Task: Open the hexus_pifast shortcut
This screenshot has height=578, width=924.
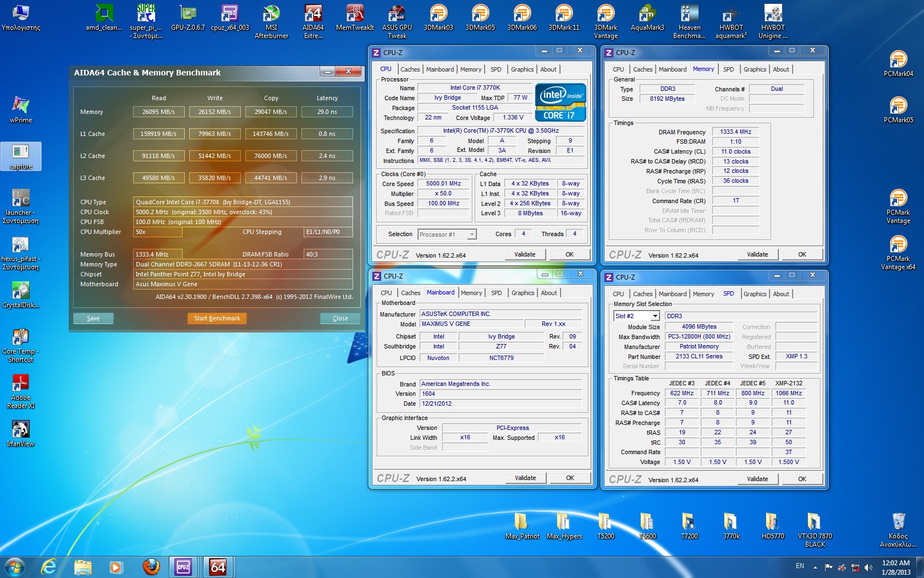Action: pyautogui.click(x=20, y=253)
